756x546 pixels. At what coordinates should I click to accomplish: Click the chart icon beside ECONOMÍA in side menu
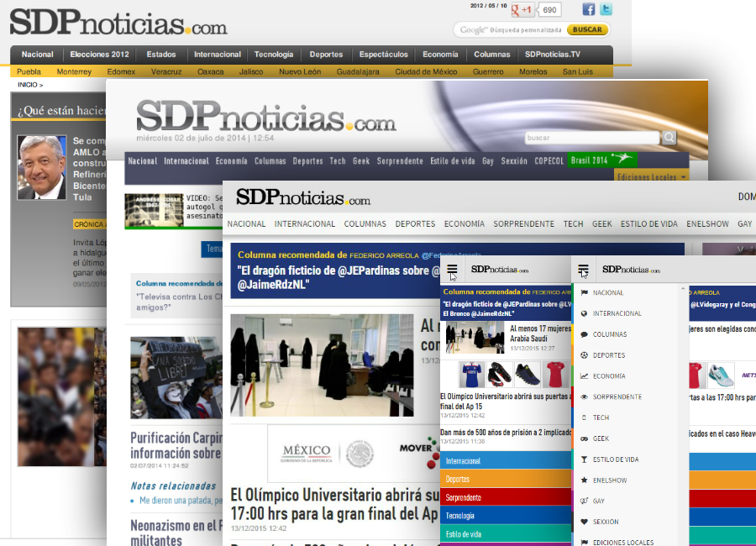585,376
